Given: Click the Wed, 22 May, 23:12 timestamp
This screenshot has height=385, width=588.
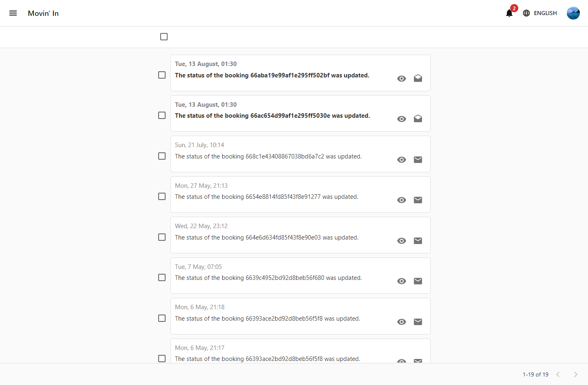Looking at the screenshot, I should click(201, 226).
